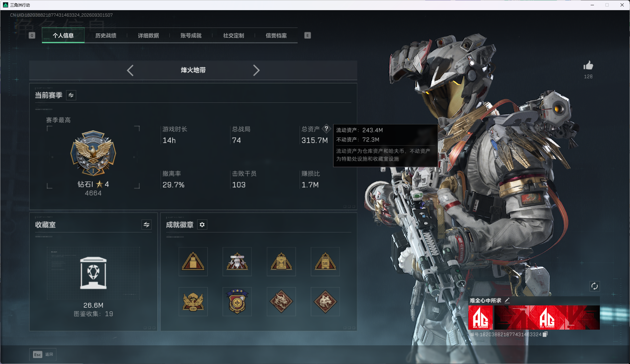Click the 烽火地带 mode title
Screen dimensions: 630x364
click(193, 70)
